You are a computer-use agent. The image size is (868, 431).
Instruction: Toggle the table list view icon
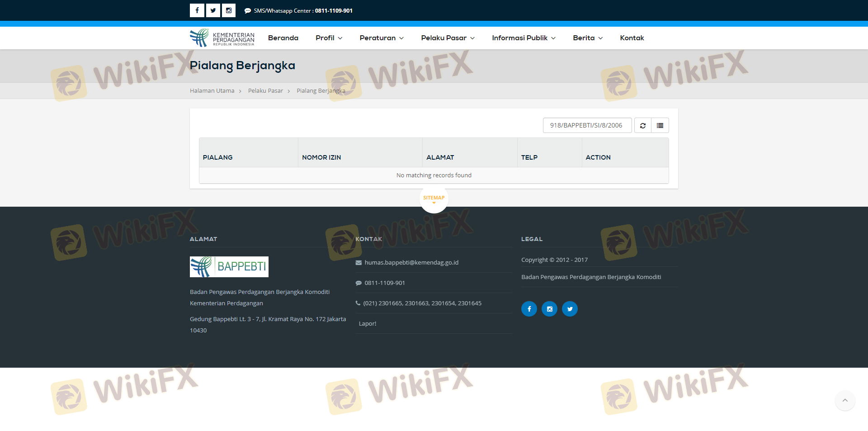tap(660, 125)
